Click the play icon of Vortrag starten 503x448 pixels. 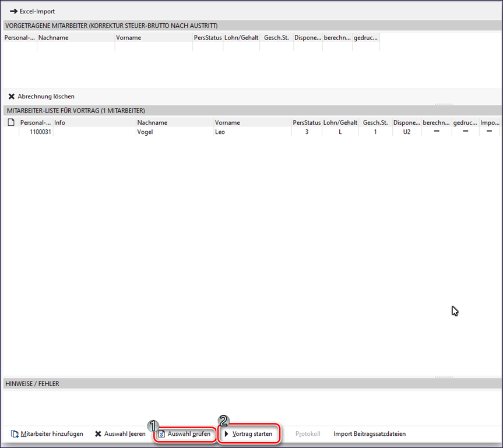227,434
